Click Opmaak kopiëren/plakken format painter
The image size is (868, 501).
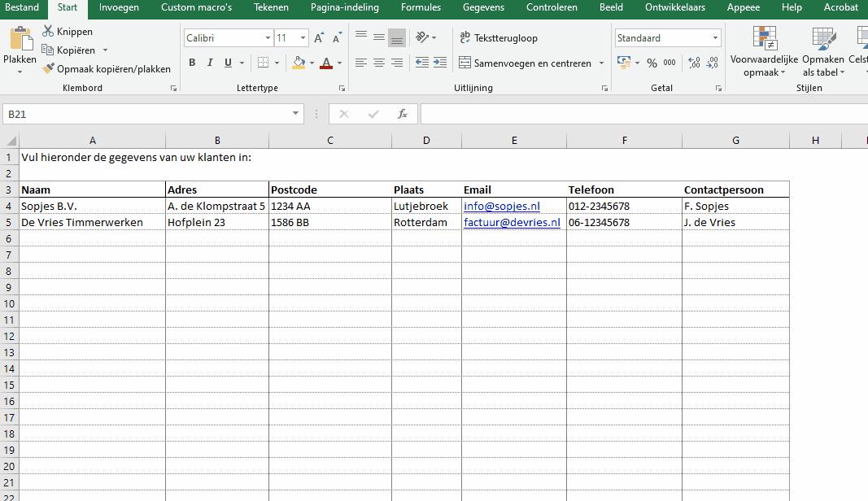coord(107,69)
